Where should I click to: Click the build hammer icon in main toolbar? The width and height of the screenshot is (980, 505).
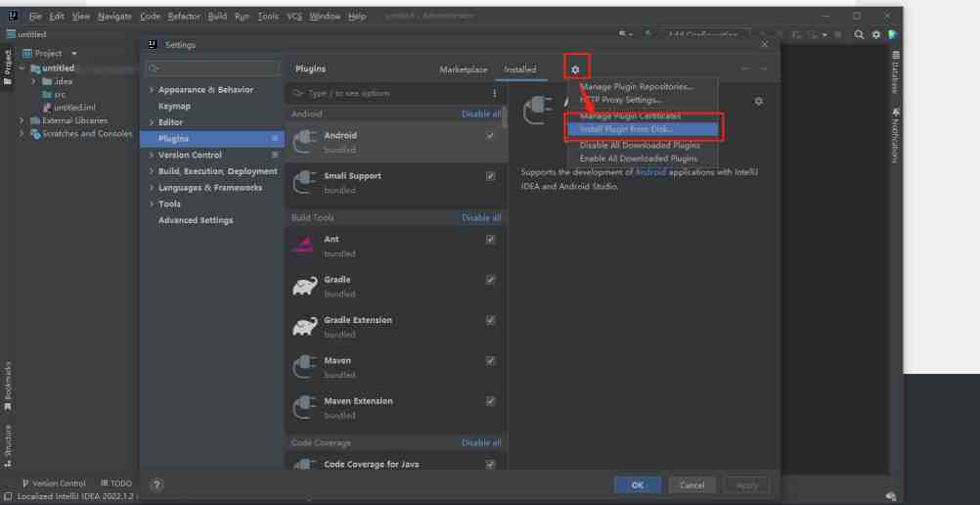pos(649,35)
